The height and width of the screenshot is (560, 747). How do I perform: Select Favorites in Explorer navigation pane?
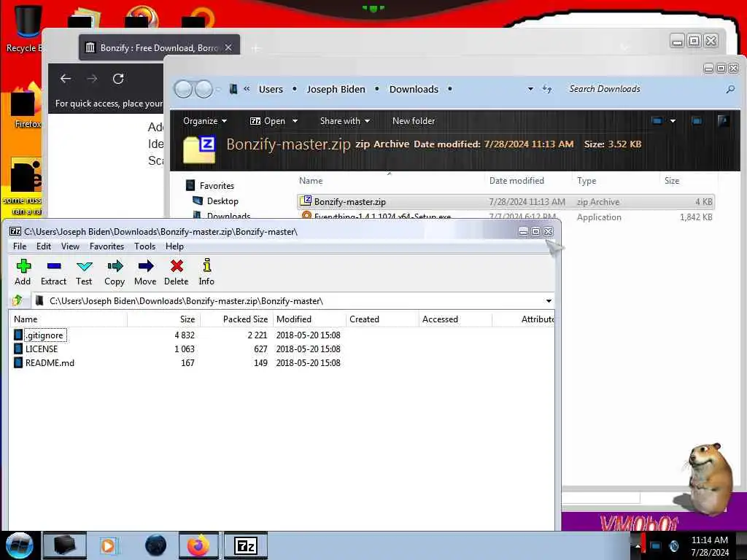pos(209,186)
